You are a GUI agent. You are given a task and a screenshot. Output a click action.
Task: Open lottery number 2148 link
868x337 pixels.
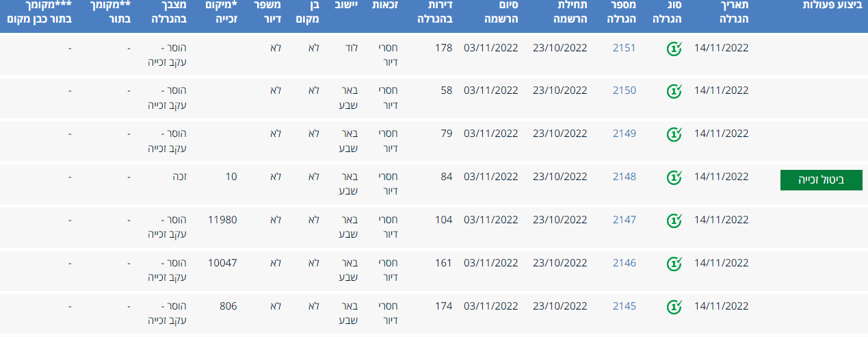pos(624,177)
